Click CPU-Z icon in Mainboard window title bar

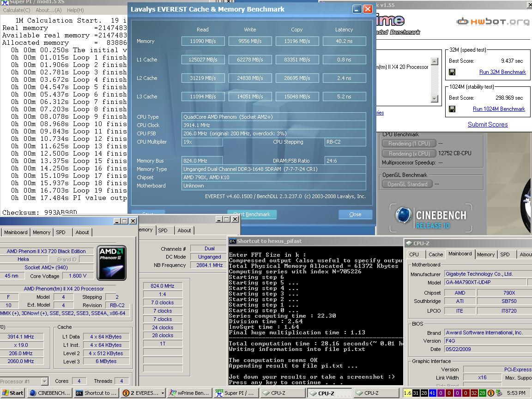point(409,243)
